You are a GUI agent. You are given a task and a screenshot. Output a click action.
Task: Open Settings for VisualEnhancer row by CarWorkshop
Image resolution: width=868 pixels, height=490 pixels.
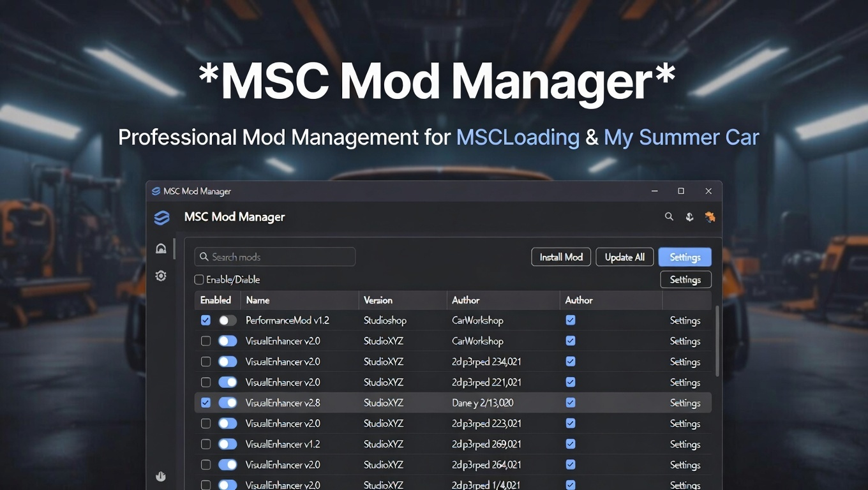685,341
